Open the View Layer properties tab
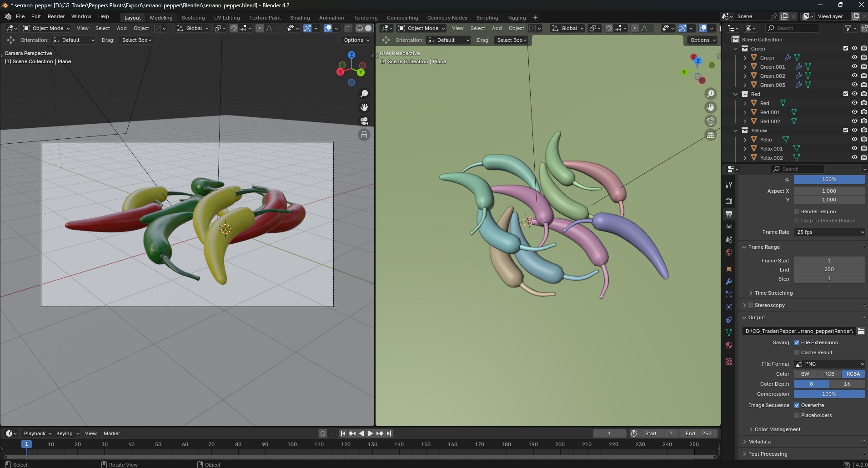This screenshot has height=468, width=868. tap(729, 226)
